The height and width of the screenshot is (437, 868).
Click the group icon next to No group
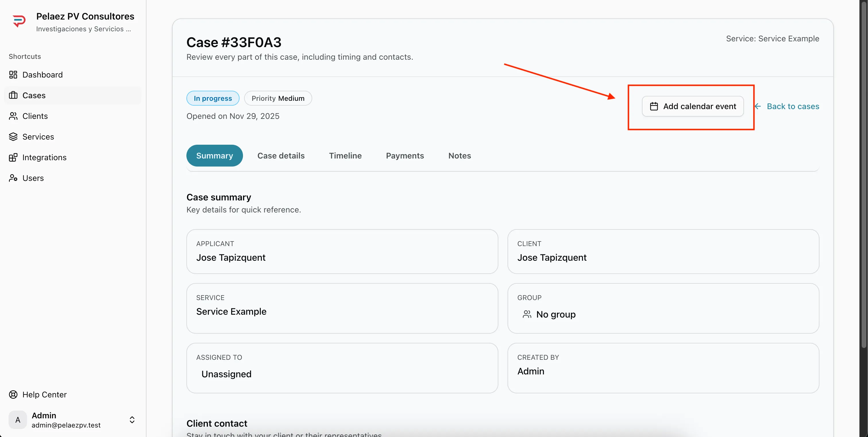pyautogui.click(x=527, y=314)
